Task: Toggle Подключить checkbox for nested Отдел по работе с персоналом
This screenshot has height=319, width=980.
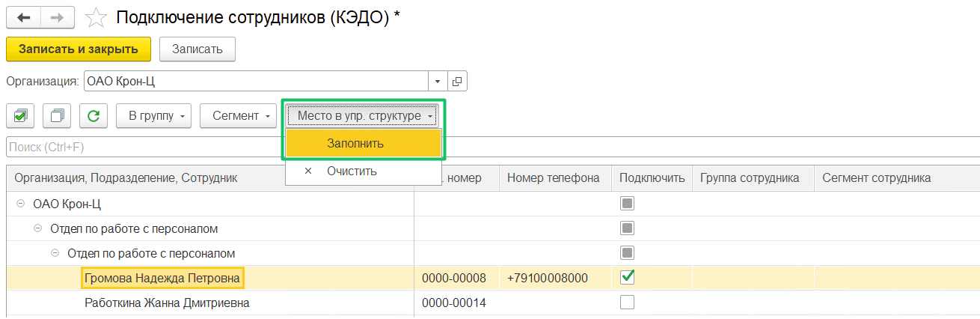Action: [x=627, y=253]
